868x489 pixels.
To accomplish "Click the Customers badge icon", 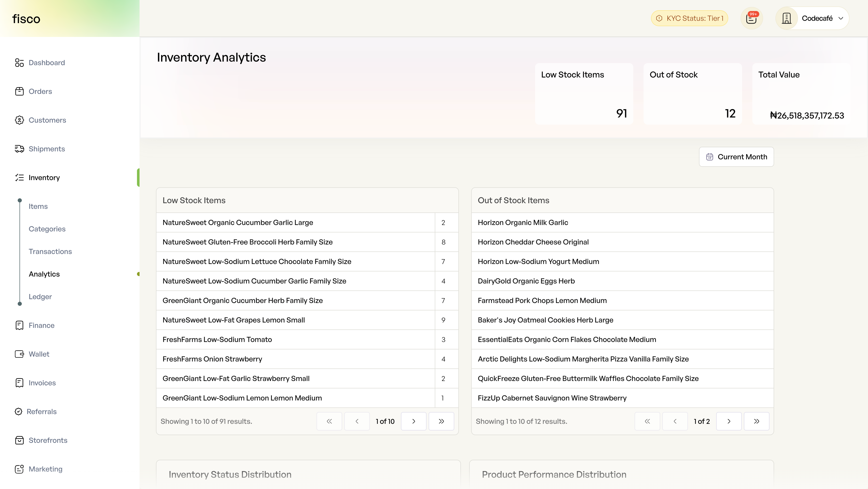I will (19, 120).
